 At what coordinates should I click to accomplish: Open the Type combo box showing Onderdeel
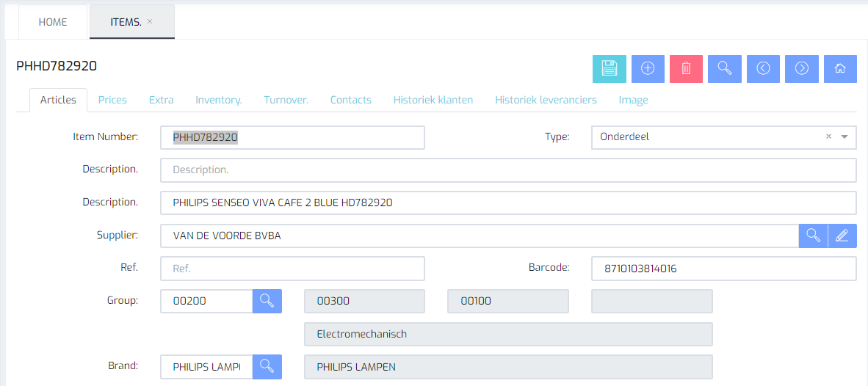724,137
